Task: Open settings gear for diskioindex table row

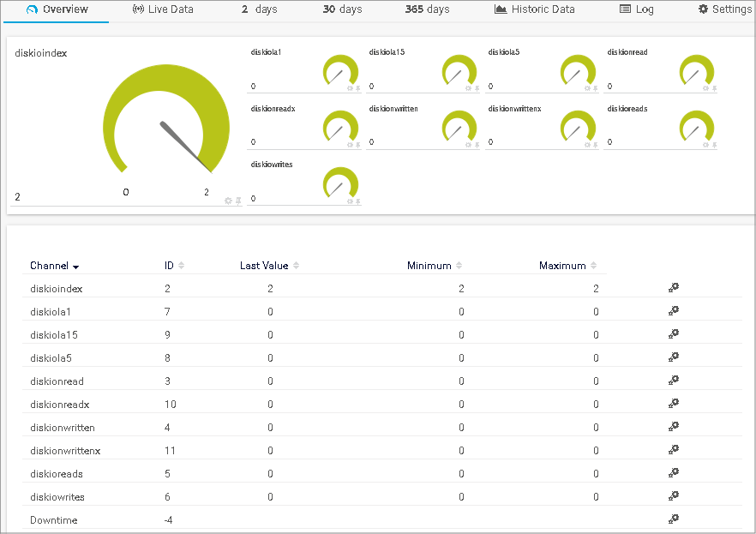Action: (x=674, y=287)
